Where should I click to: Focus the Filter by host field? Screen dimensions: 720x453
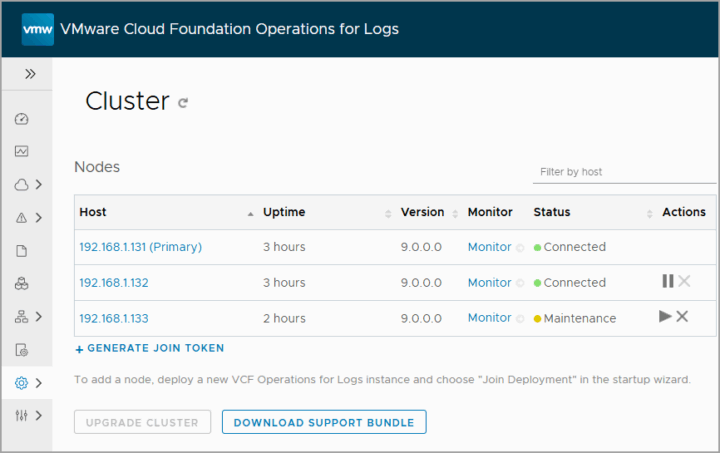click(624, 172)
